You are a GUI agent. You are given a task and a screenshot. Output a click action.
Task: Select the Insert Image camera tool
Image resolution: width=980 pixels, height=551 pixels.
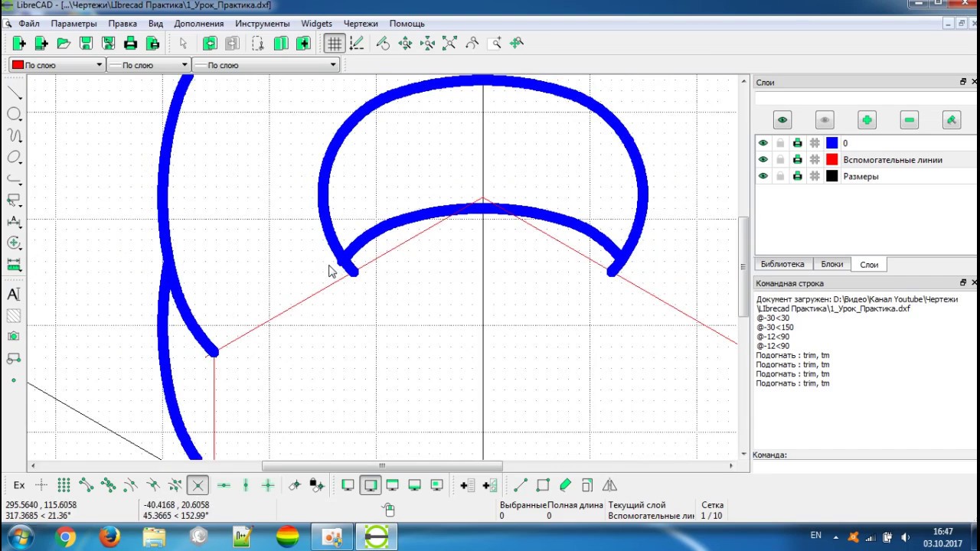(14, 337)
